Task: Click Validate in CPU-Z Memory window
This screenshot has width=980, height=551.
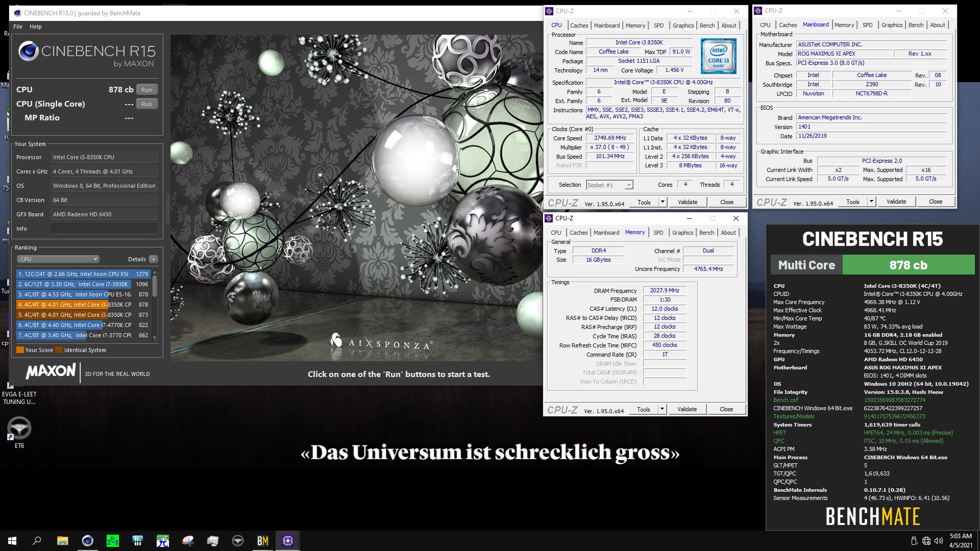Action: click(x=687, y=409)
